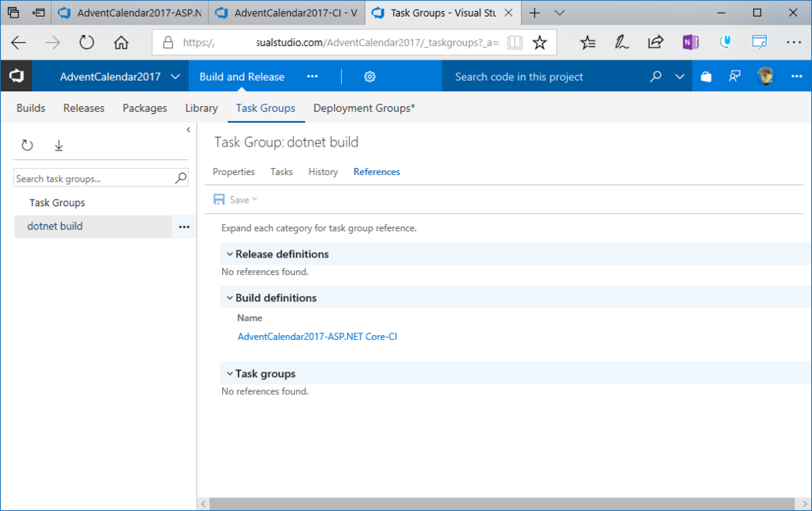Open Deployment Groups tab
Image resolution: width=812 pixels, height=511 pixels.
[364, 108]
